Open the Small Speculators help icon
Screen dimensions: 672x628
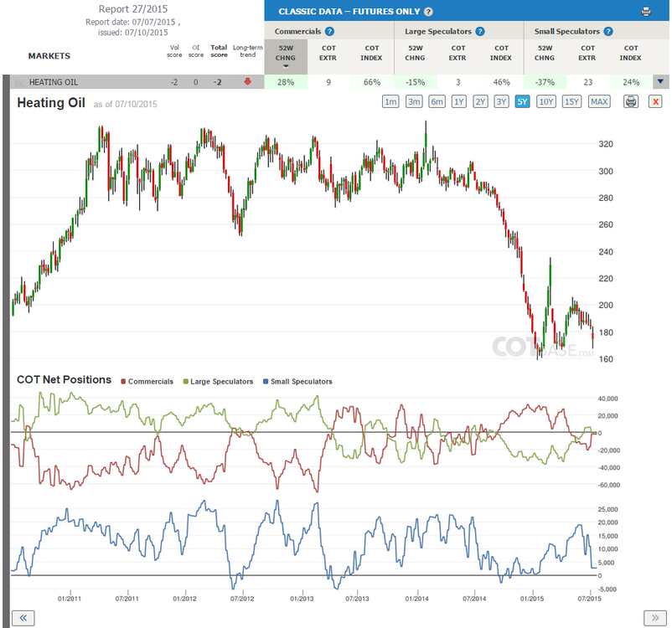point(608,31)
